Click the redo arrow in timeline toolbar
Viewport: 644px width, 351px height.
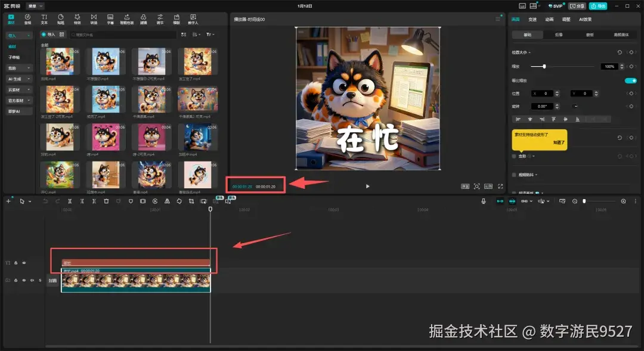point(57,201)
